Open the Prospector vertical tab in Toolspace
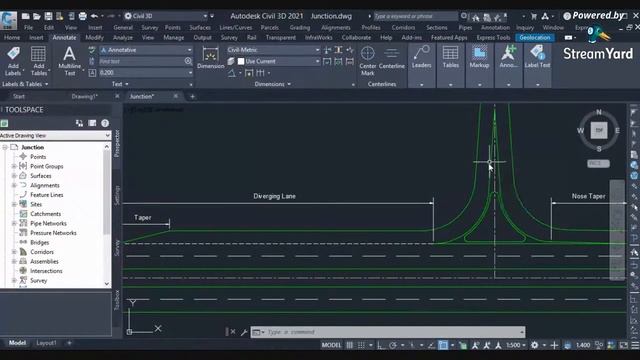 pos(117,143)
